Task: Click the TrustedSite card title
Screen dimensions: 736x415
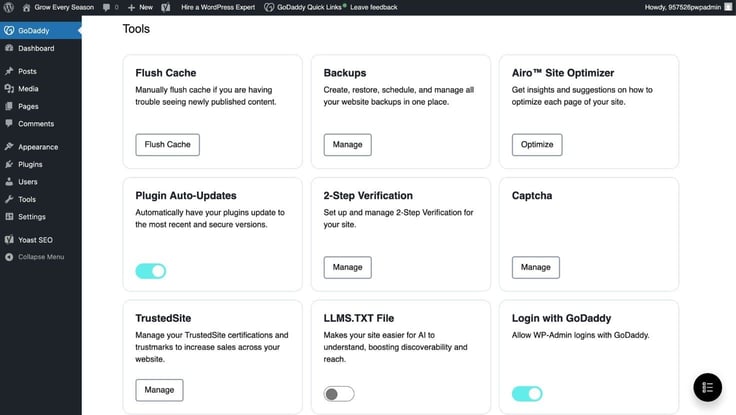Action: [x=163, y=318]
